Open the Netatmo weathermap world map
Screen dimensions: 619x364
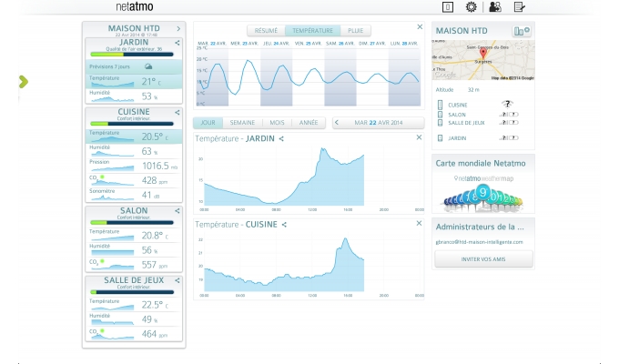483,191
